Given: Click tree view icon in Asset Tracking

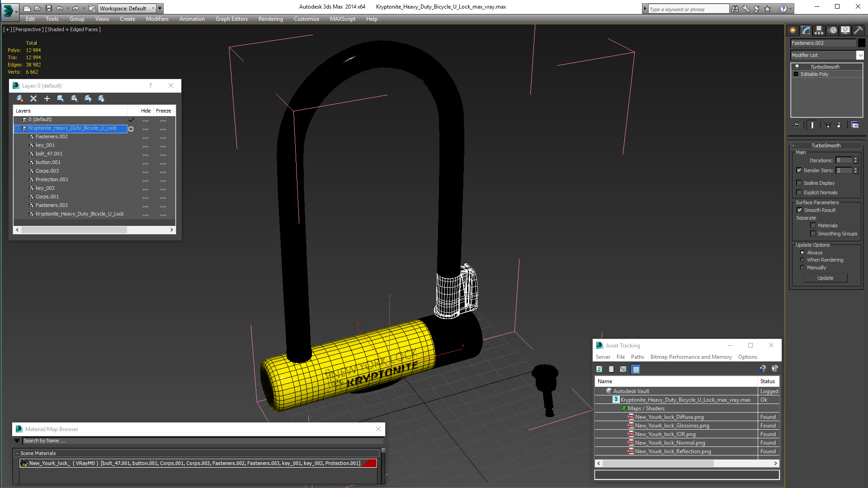Looking at the screenshot, I should pos(623,369).
